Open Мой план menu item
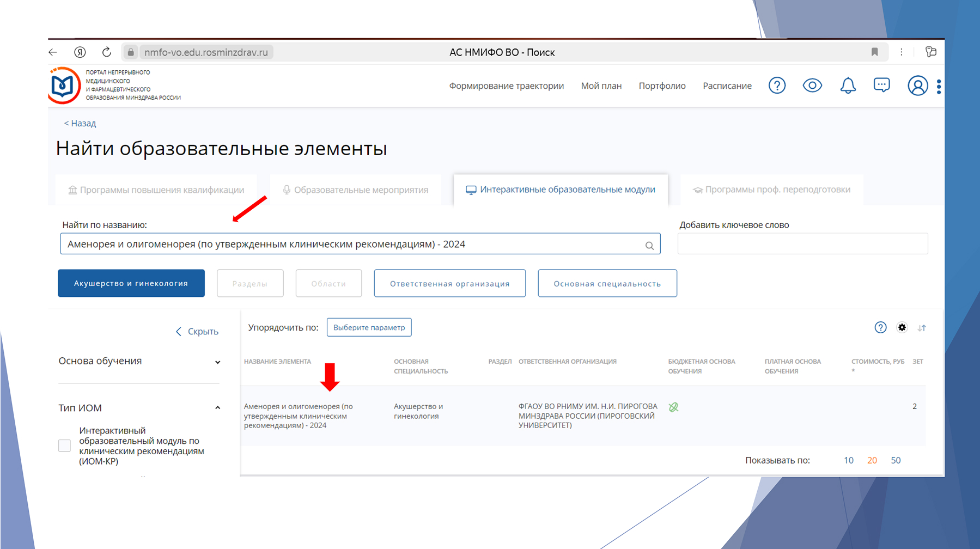 click(601, 86)
